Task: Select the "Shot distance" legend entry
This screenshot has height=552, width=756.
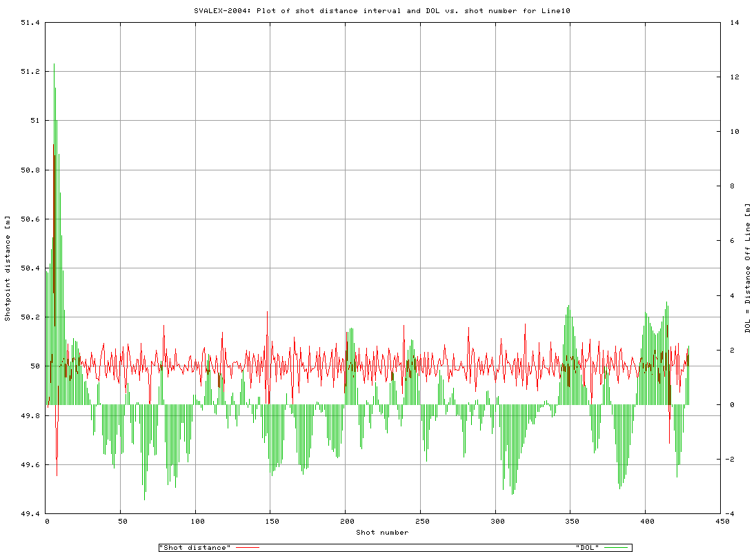Action: pos(195,547)
